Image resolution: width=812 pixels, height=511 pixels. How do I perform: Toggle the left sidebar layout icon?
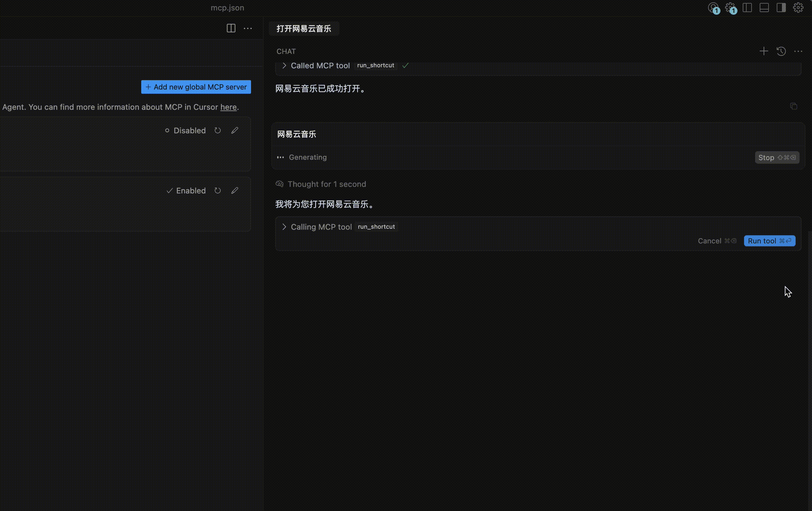(x=747, y=8)
